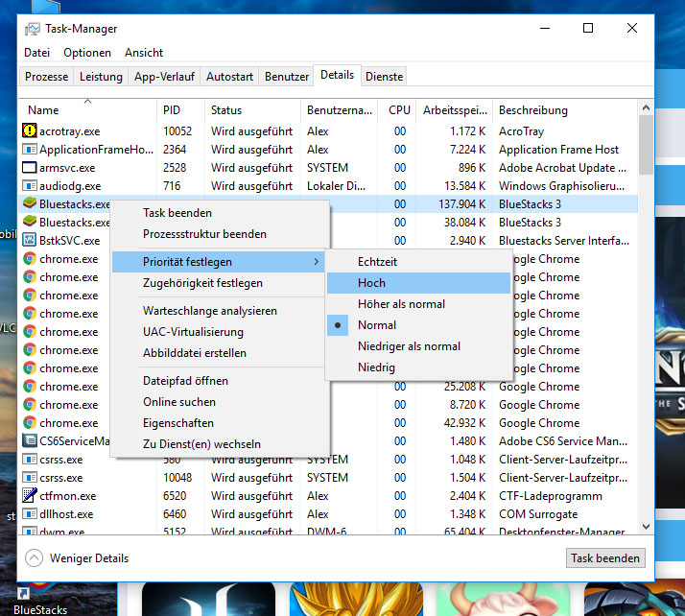Switch to the Benutzer tab
Viewport: 685px width, 616px height.
(x=287, y=77)
